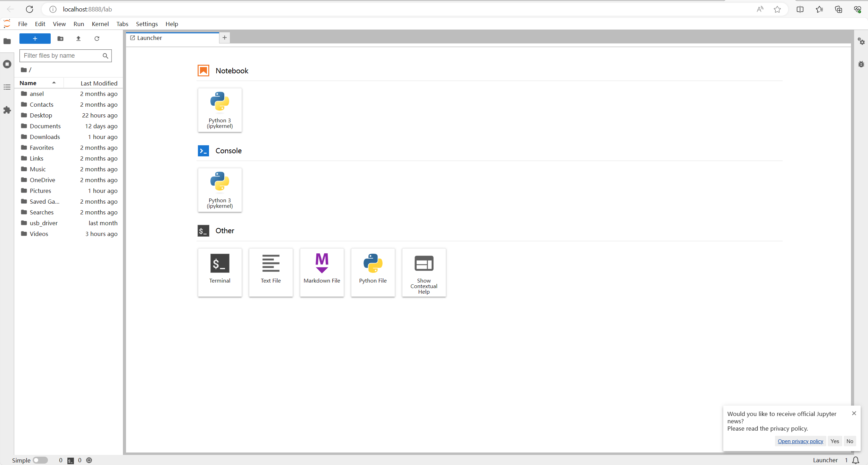Toggle the Simple interface mode switch
Image resolution: width=868 pixels, height=465 pixels.
click(x=40, y=460)
